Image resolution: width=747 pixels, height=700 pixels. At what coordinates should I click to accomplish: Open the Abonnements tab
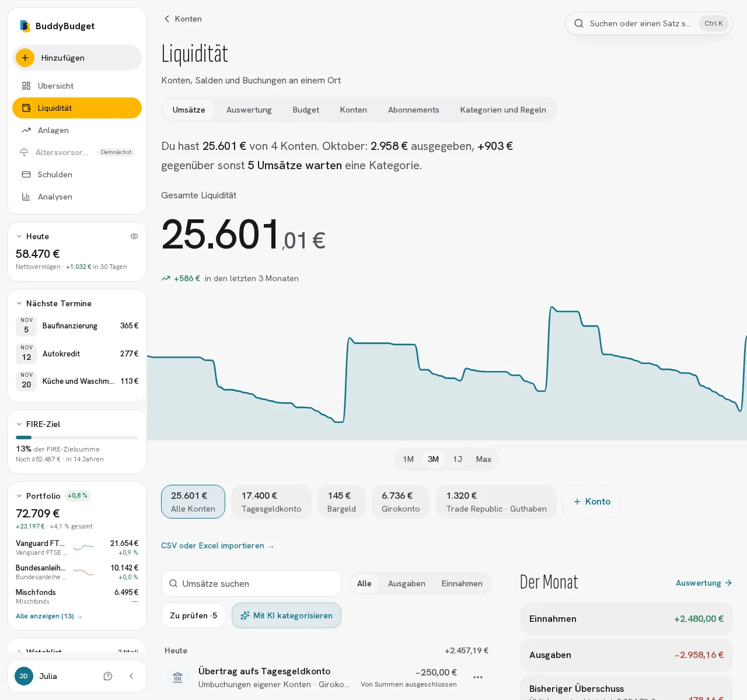click(414, 110)
